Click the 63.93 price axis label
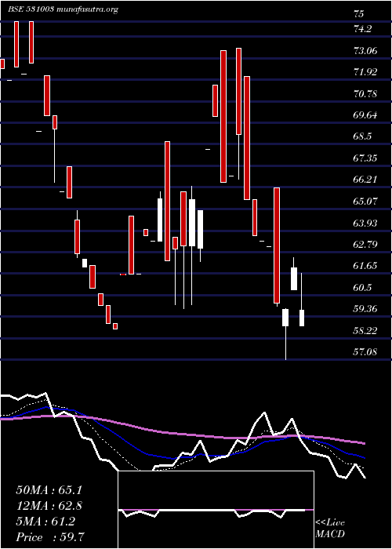Screen dimensions: 392x549 pos(366,224)
